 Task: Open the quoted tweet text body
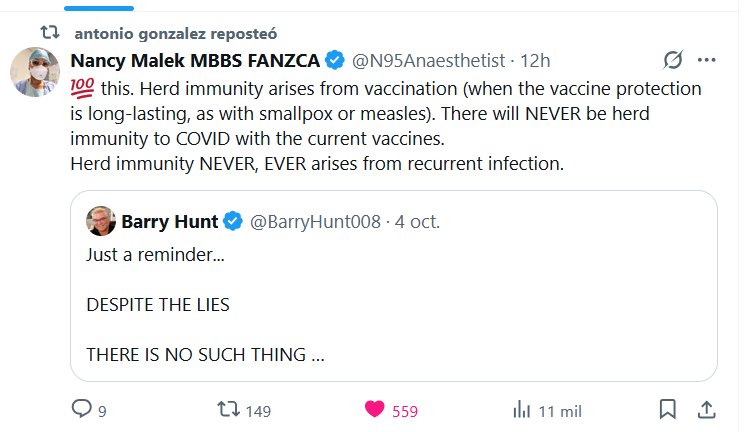(206, 304)
